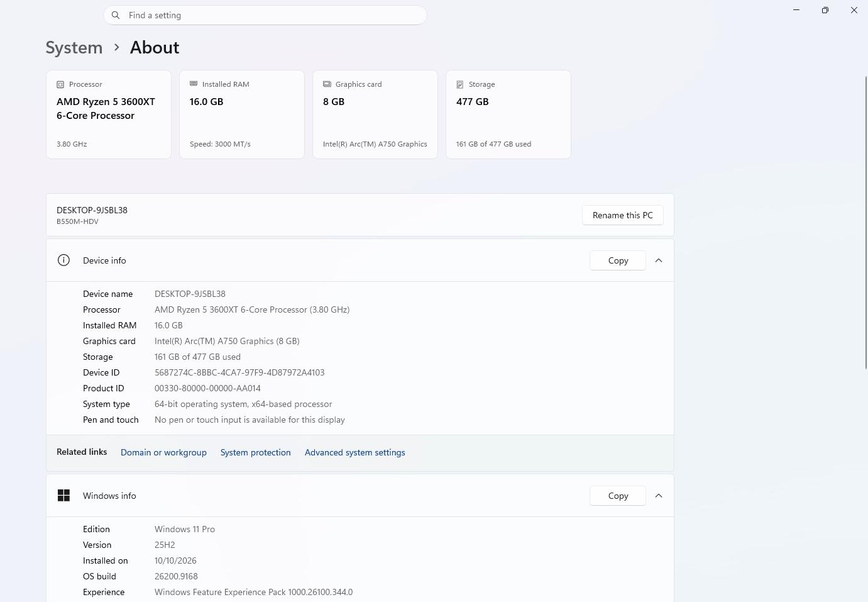Image resolution: width=868 pixels, height=602 pixels.
Task: Open Advanced system settings link
Action: click(x=355, y=452)
